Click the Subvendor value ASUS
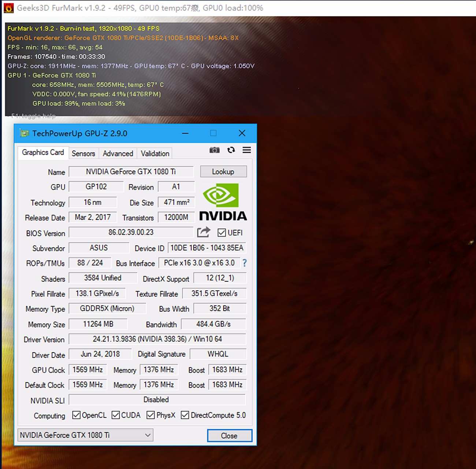 point(99,248)
